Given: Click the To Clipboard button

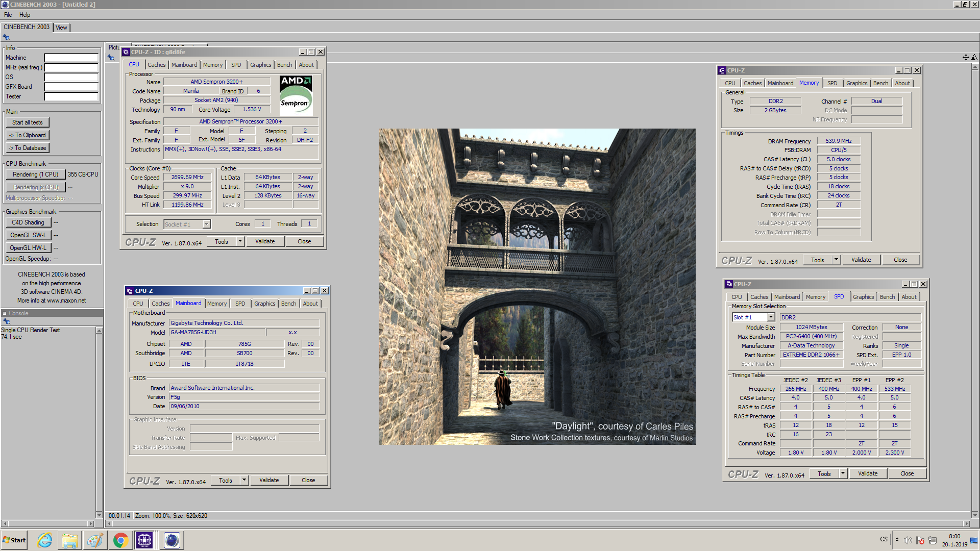Looking at the screenshot, I should click(28, 135).
